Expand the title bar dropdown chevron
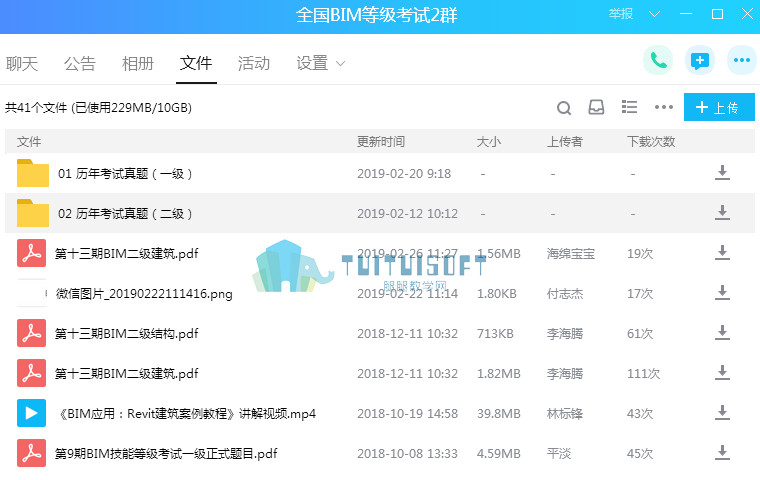The image size is (760, 480). [654, 14]
